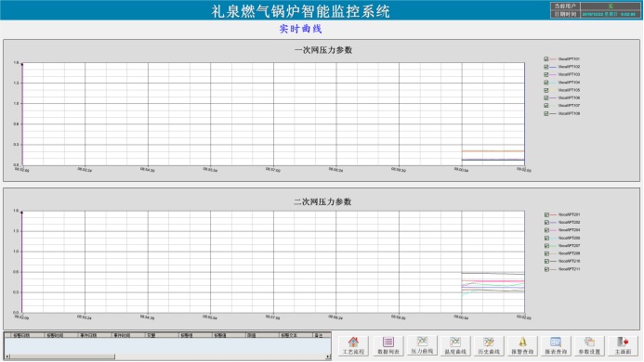
Task: Click the alarm table right scroll arrow
Action: [328, 356]
